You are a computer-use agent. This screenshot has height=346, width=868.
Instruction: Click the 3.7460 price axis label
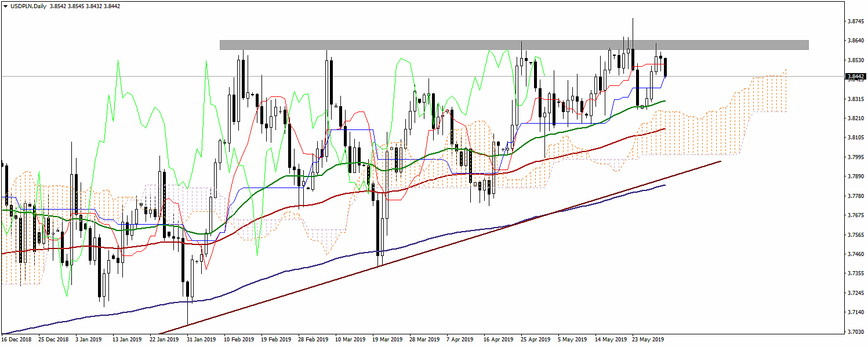pos(856,254)
